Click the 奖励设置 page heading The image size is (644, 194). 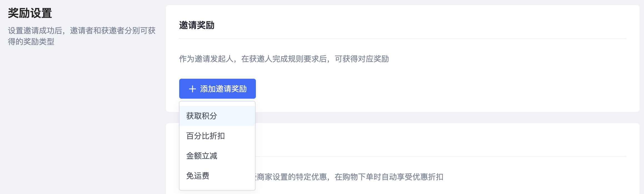30,13
